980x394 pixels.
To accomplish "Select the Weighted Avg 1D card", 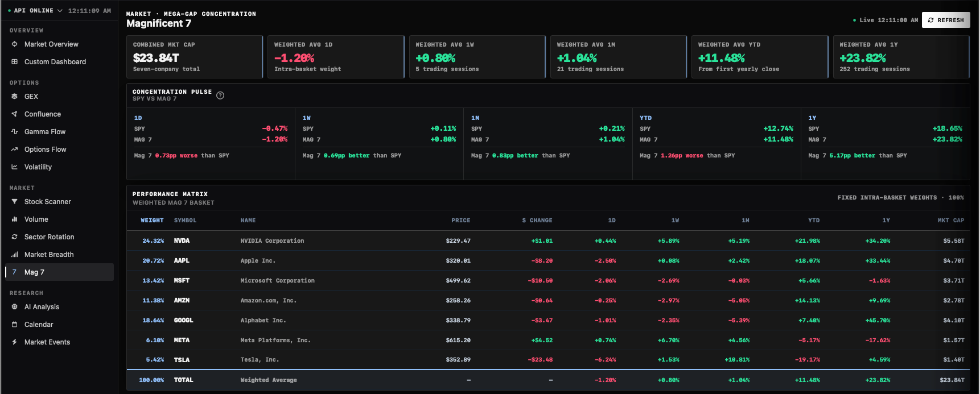I will (x=336, y=57).
